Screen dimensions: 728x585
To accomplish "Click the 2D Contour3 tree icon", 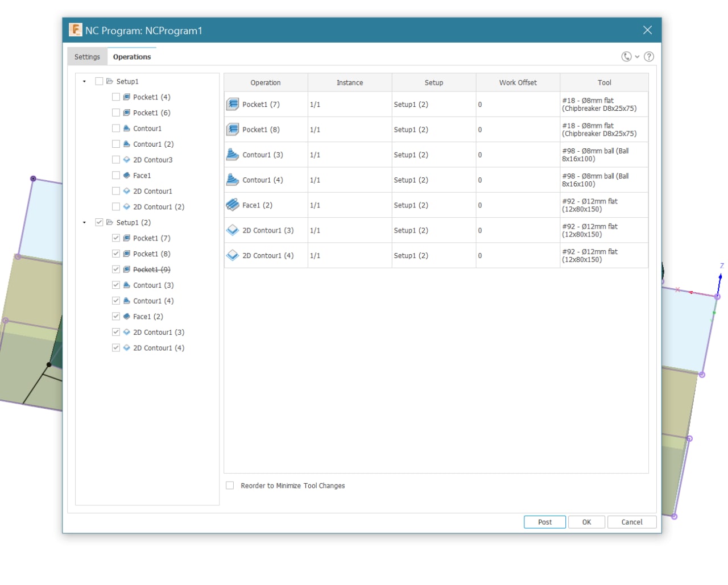I will click(x=127, y=160).
